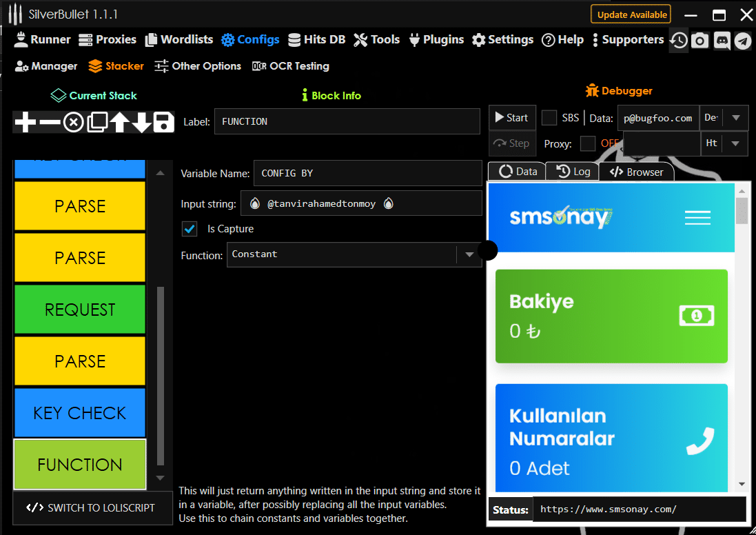Image resolution: width=756 pixels, height=535 pixels.
Task: Open the history clock icon
Action: pyautogui.click(x=679, y=41)
